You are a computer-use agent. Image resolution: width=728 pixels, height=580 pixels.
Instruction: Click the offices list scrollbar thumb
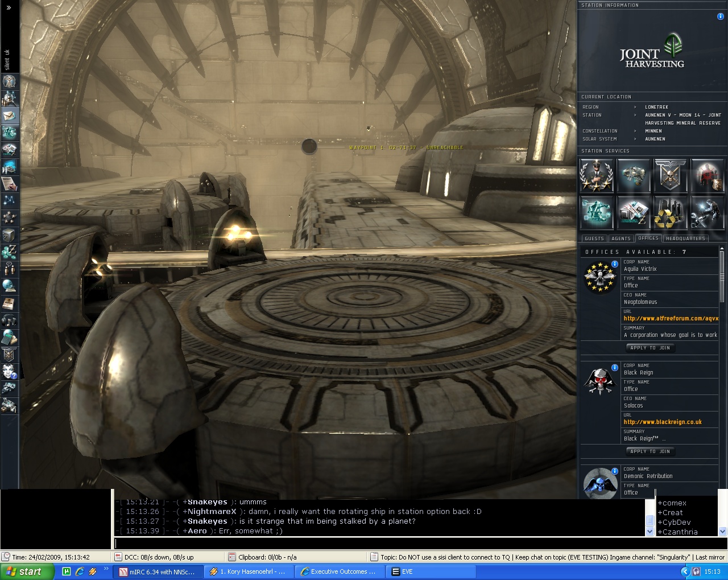coord(722,277)
